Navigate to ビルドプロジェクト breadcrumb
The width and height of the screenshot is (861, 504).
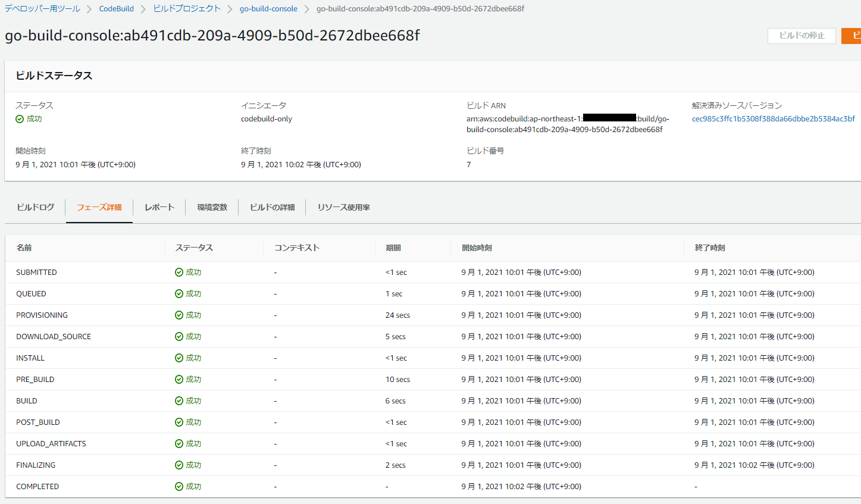pyautogui.click(x=187, y=9)
